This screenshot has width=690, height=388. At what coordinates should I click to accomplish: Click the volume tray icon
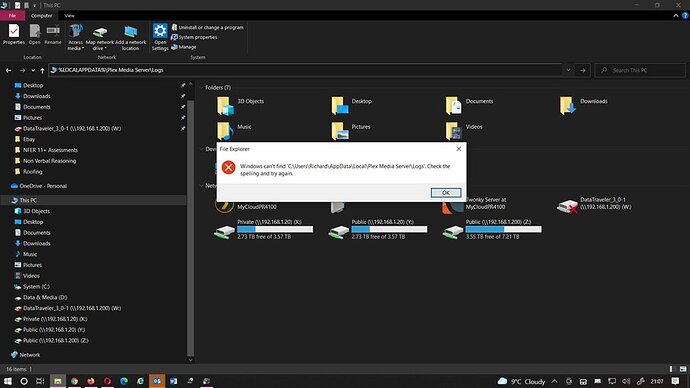626,381
